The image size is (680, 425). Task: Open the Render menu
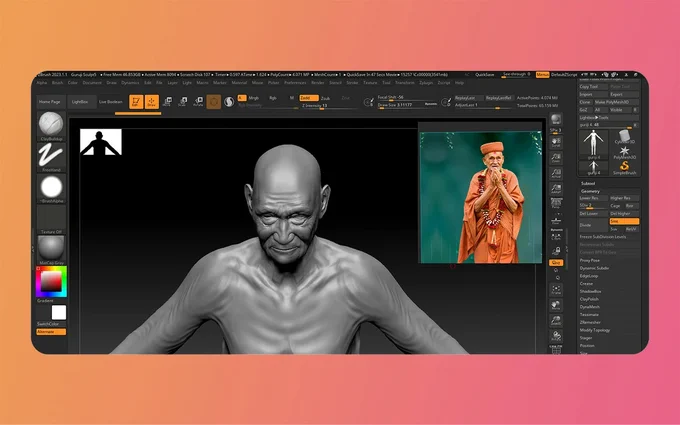(x=318, y=83)
